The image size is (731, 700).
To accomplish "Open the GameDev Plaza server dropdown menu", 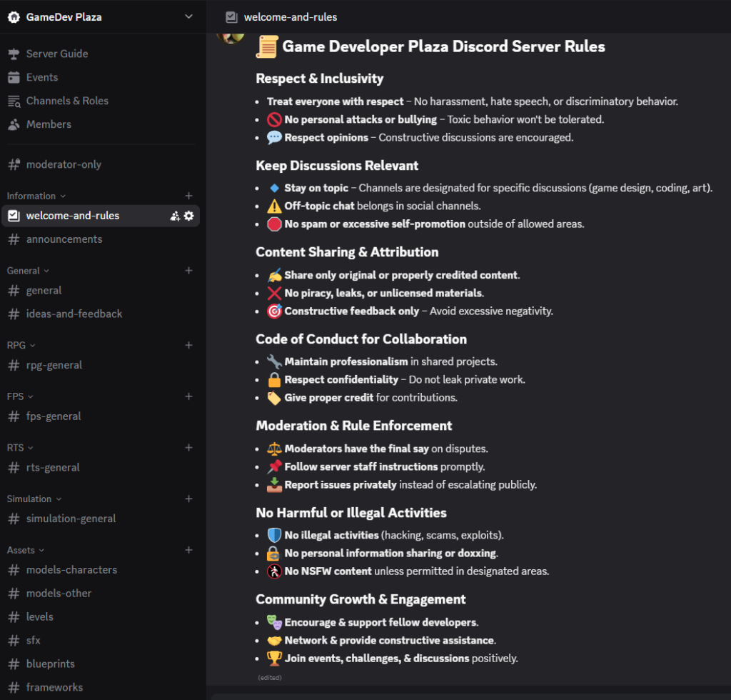I will pos(188,17).
